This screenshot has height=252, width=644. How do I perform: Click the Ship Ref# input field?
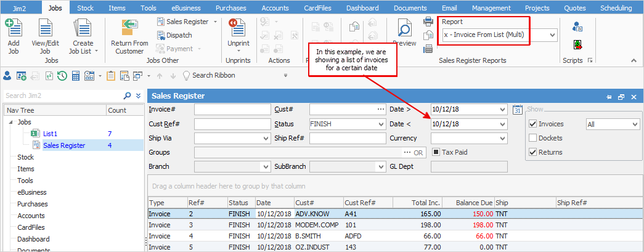[x=348, y=138]
